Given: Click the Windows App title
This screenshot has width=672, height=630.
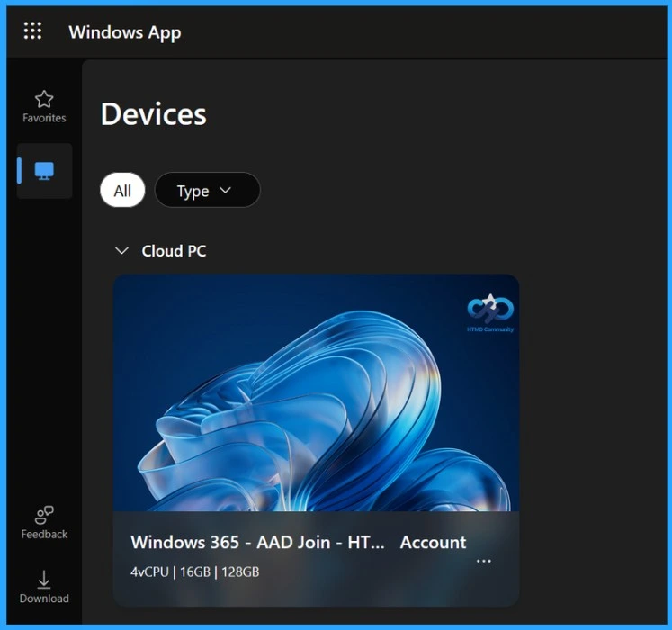Looking at the screenshot, I should click(x=125, y=32).
